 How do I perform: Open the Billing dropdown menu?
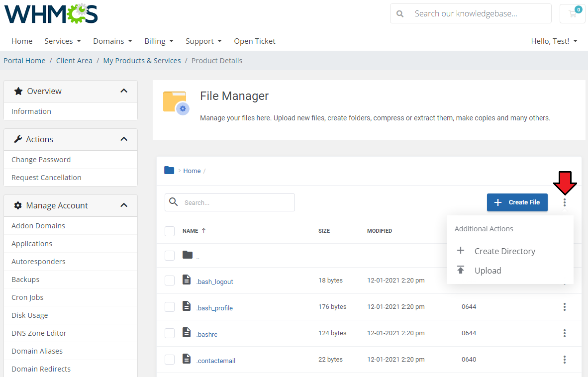click(x=159, y=41)
